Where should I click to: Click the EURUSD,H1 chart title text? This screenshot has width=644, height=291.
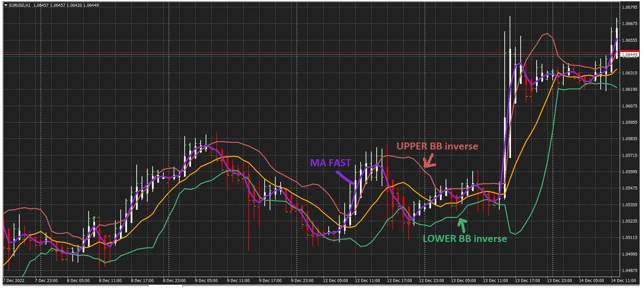tap(20, 5)
